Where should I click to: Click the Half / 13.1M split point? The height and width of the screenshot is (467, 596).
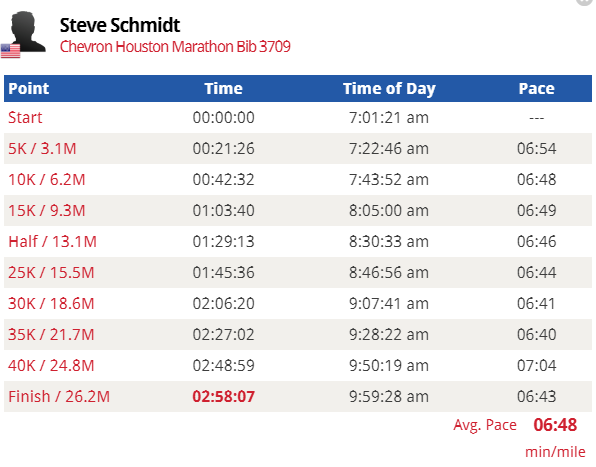pyautogui.click(x=52, y=242)
